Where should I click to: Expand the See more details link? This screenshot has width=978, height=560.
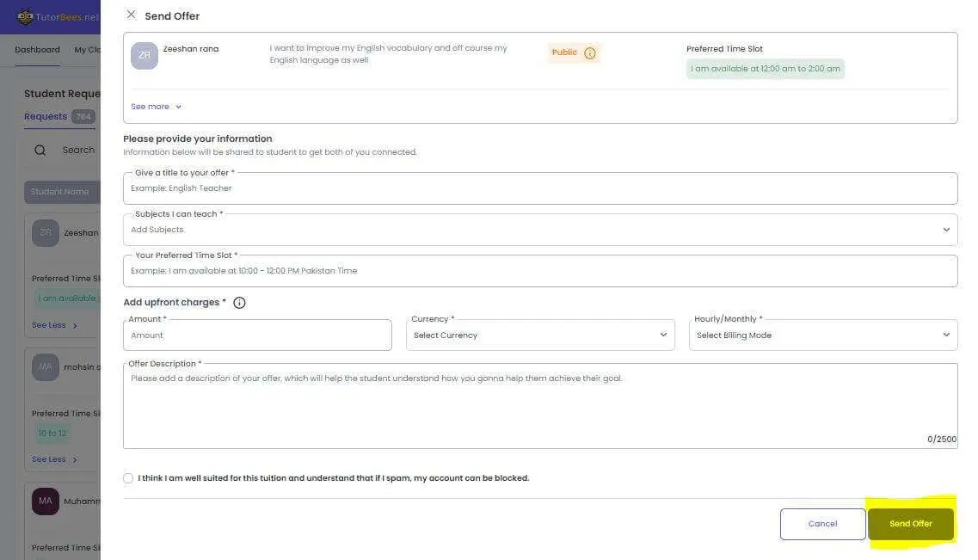click(x=156, y=107)
